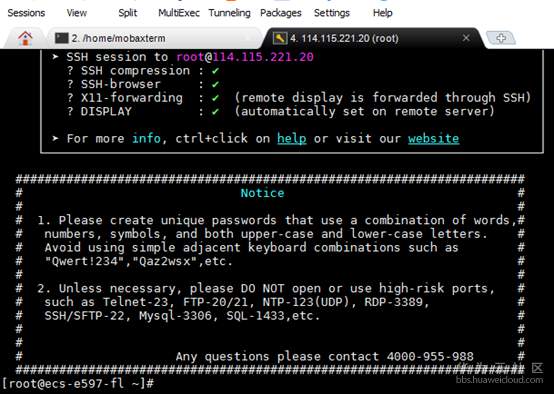Image resolution: width=554 pixels, height=394 pixels.
Task: Click the DISPLAY status line
Action: [281, 112]
